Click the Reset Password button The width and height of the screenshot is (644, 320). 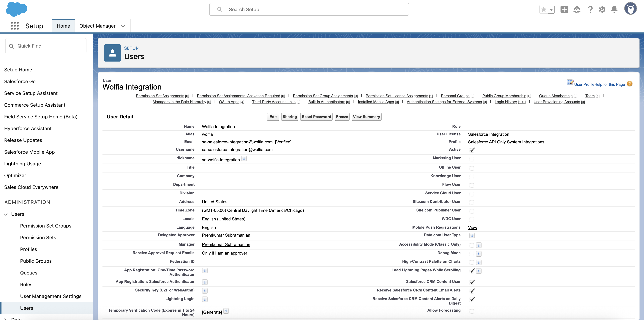tap(316, 117)
